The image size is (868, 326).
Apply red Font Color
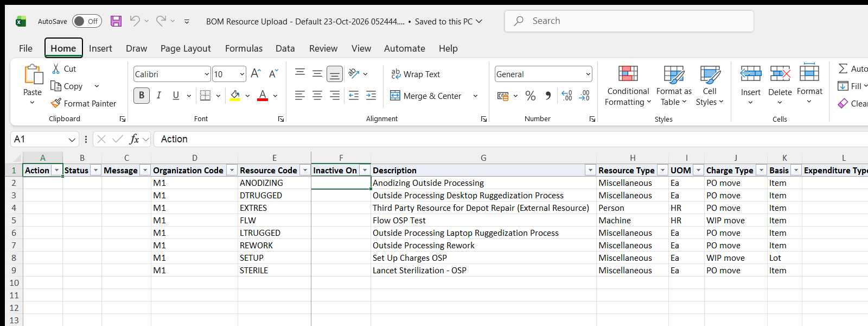[x=263, y=96]
